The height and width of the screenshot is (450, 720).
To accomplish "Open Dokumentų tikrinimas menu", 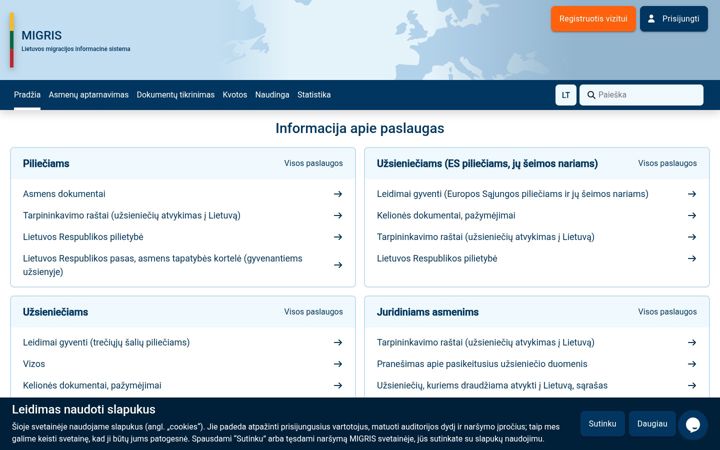I will point(175,95).
